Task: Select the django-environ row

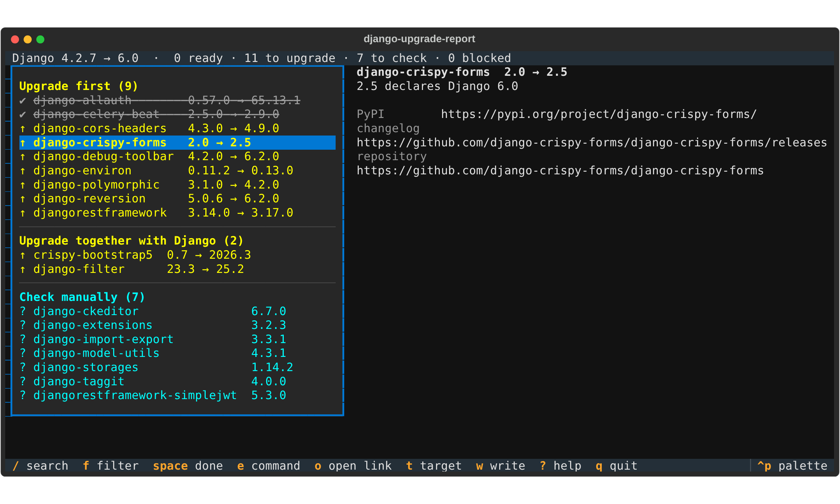Action: coord(177,171)
